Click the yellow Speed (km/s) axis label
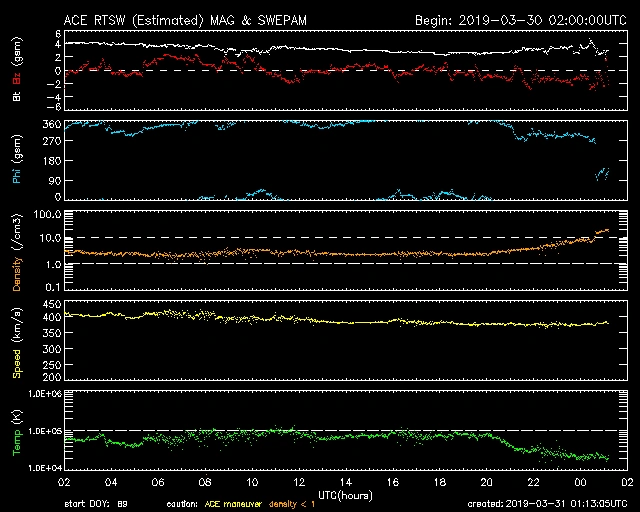Viewport: 640px width, 512px height. [16, 340]
